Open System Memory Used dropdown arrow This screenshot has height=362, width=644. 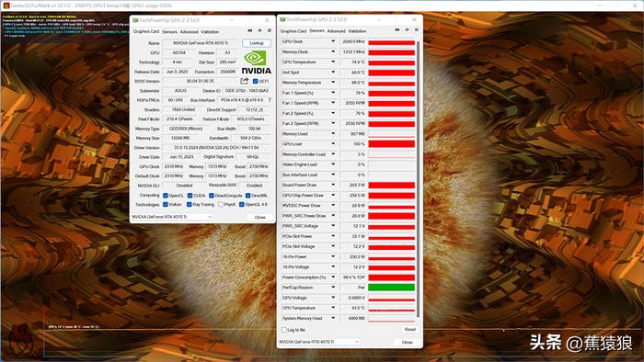[333, 318]
